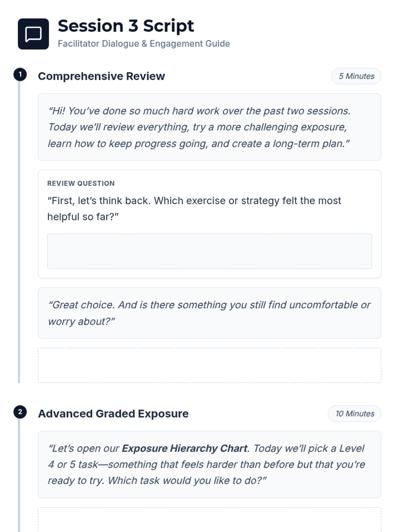This screenshot has width=399, height=532.
Task: Click the Exposure Hierarchy Chart bold text
Action: click(x=185, y=448)
